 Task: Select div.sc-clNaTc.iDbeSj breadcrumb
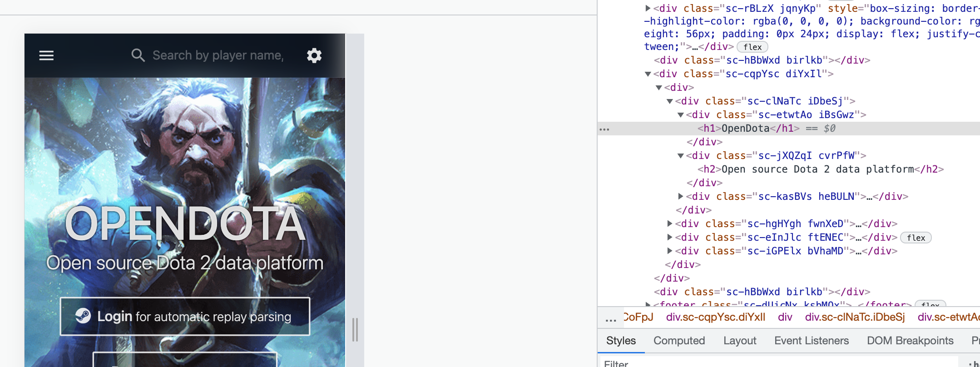855,317
